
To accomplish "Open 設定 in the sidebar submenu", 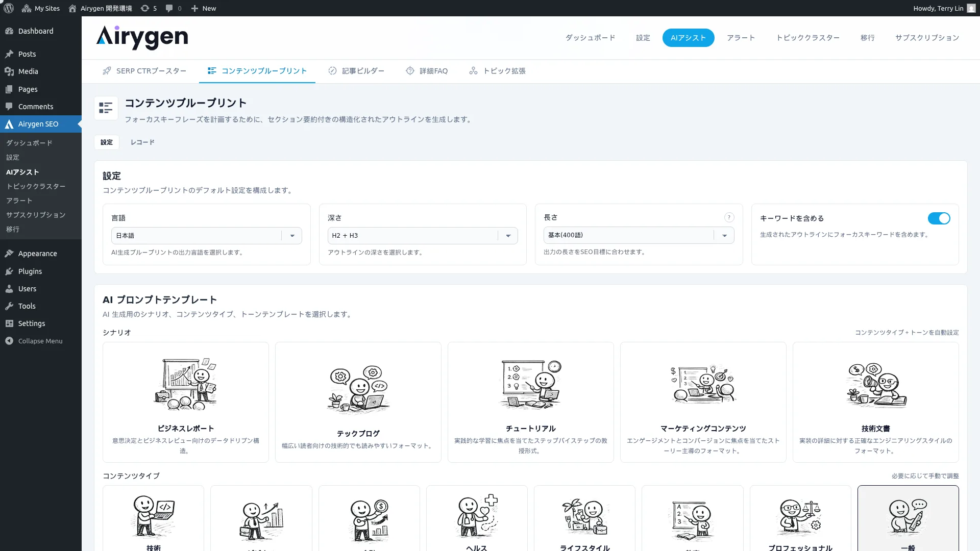I will [x=13, y=157].
